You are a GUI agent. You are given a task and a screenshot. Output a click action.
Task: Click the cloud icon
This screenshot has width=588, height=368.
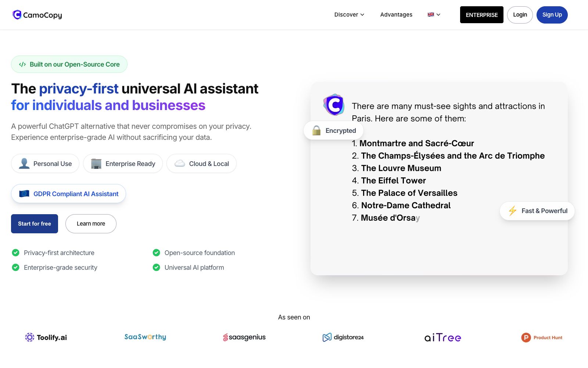tap(180, 163)
